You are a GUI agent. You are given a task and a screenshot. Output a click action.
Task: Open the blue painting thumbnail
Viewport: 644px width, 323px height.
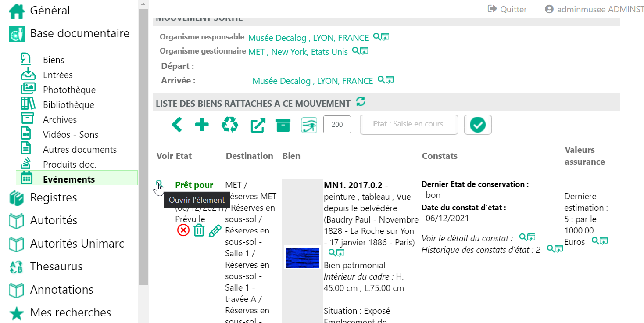(302, 257)
